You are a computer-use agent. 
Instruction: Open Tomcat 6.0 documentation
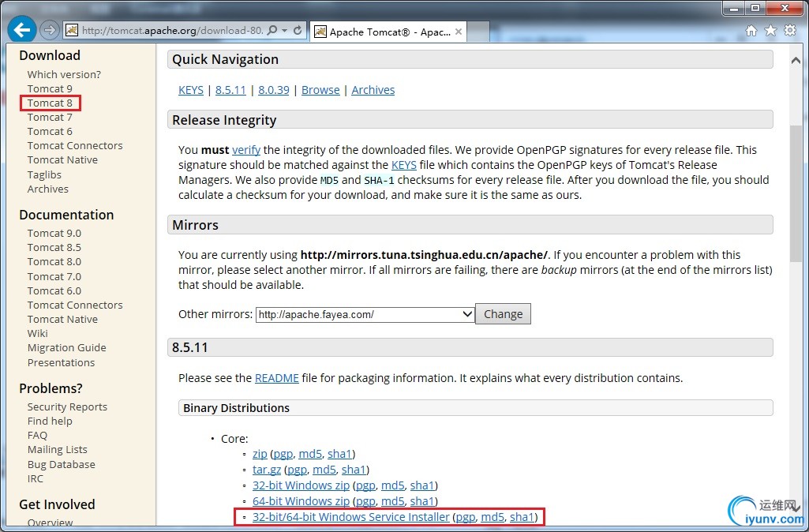tap(54, 291)
